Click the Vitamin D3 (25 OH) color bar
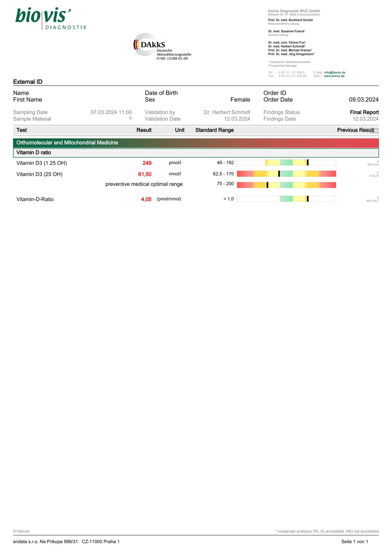 tap(286, 174)
